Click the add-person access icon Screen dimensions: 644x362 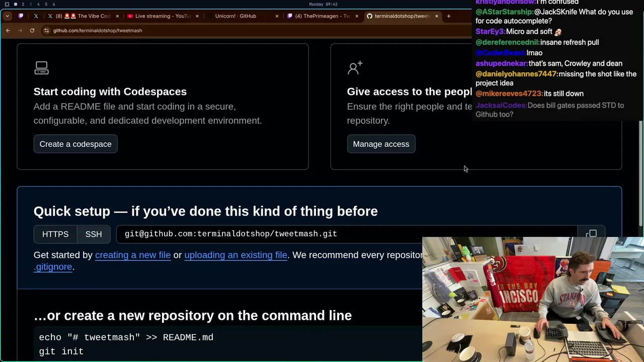(355, 68)
